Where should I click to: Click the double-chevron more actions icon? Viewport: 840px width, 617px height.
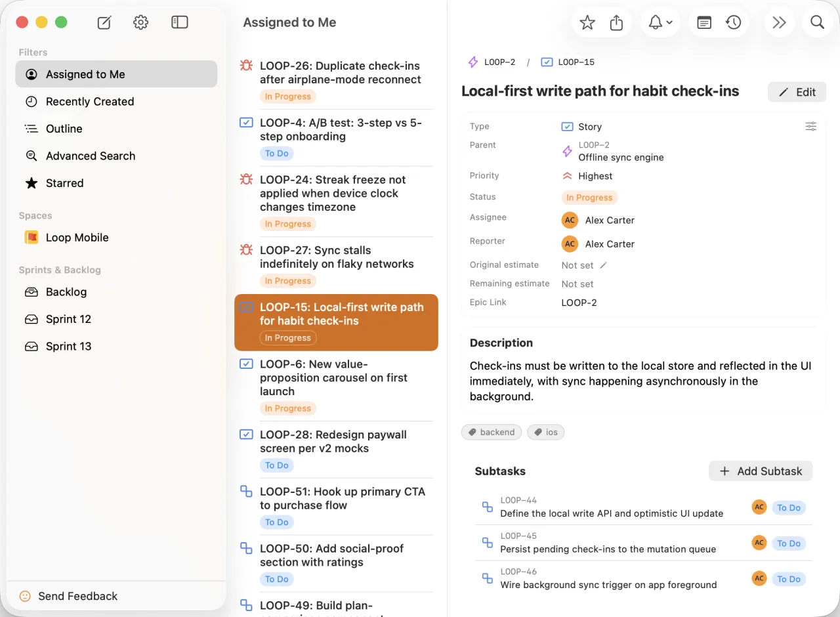pyautogui.click(x=779, y=23)
